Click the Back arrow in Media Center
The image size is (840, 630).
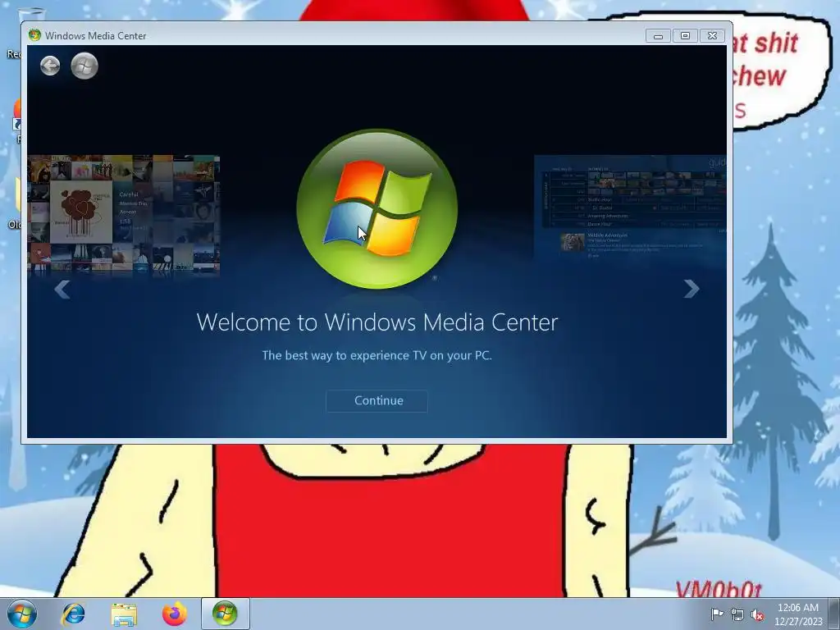click(x=50, y=66)
